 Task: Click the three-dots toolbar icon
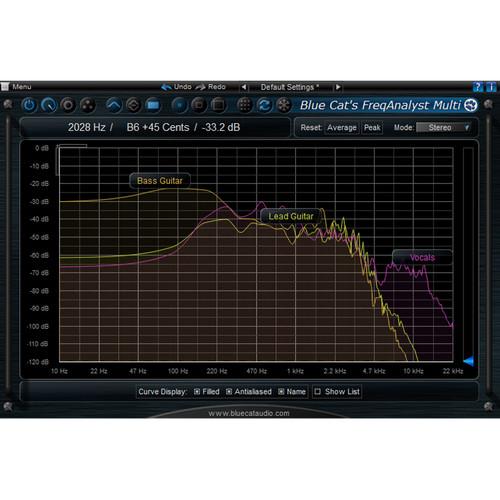tap(88, 105)
